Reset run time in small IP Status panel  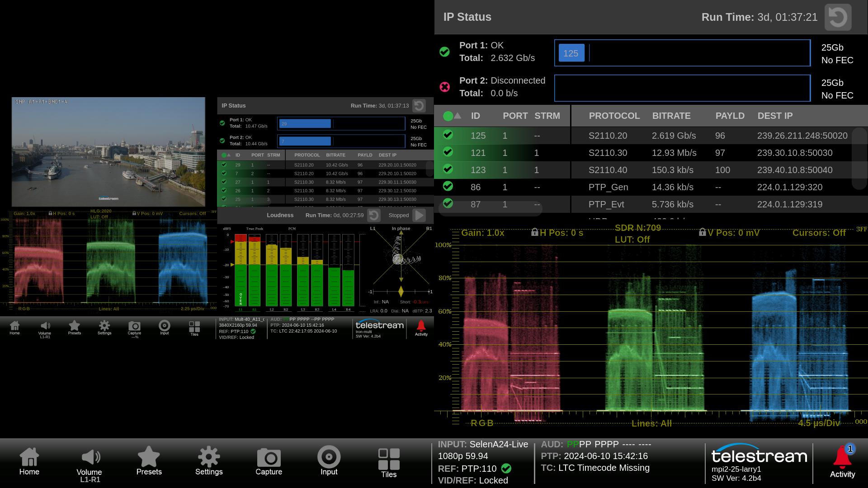(x=419, y=106)
